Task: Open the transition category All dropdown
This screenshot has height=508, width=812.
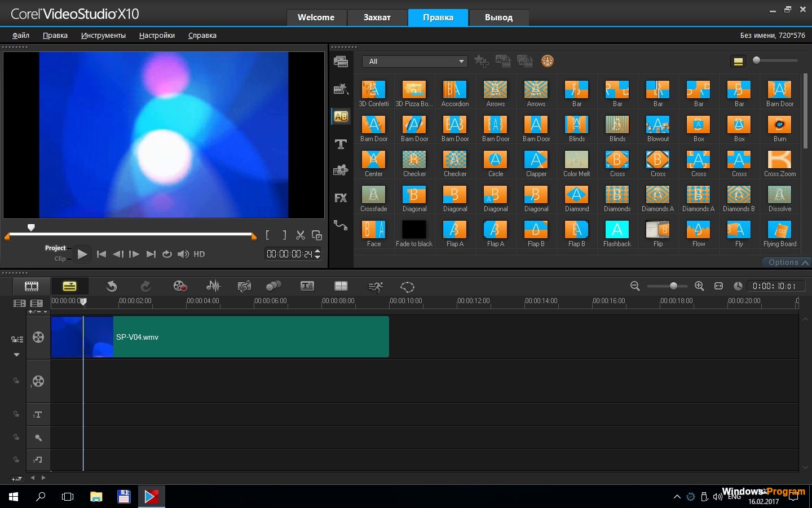Action: click(x=414, y=61)
